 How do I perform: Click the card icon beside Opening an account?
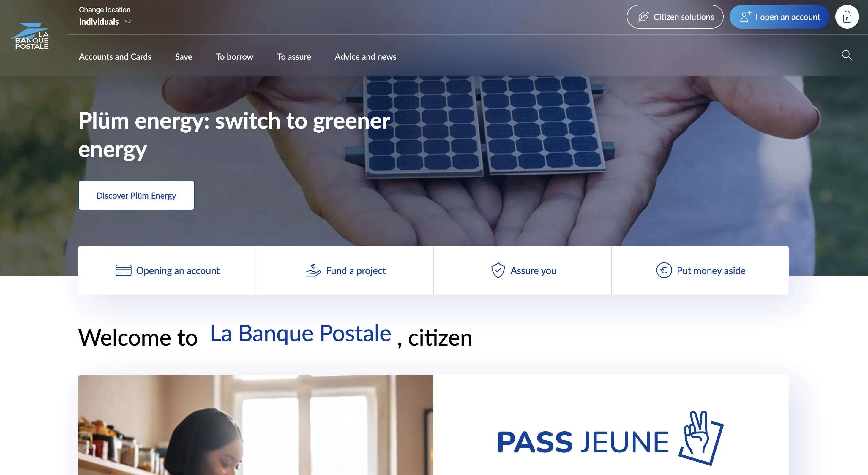pyautogui.click(x=123, y=270)
